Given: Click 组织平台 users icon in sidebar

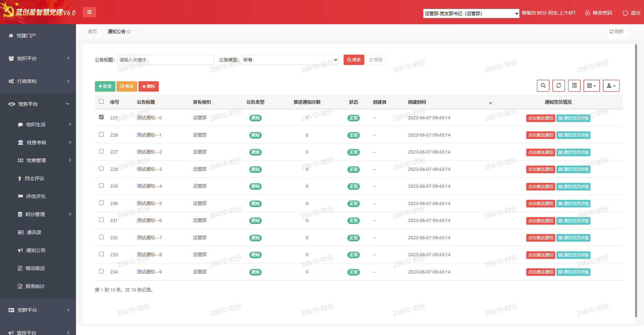Looking at the screenshot, I should point(11,58).
